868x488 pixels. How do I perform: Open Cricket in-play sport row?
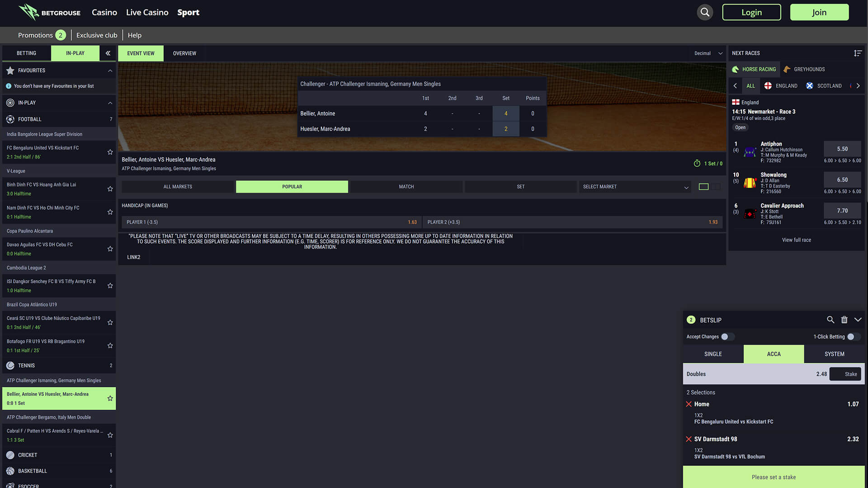[59, 455]
